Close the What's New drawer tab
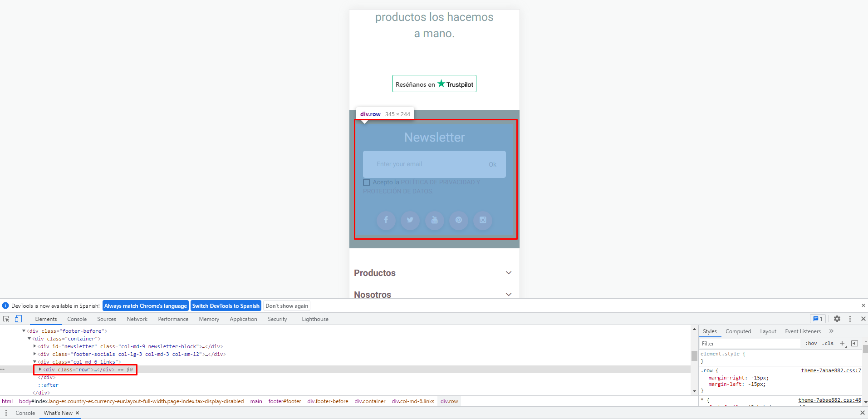This screenshot has height=419, width=868. click(x=77, y=413)
